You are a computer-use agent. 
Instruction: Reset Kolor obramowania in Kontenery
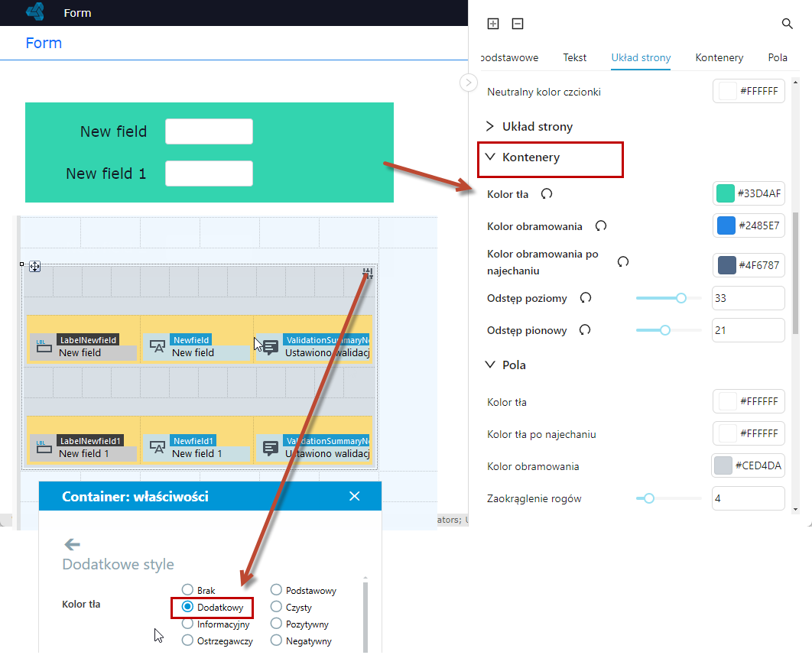601,225
